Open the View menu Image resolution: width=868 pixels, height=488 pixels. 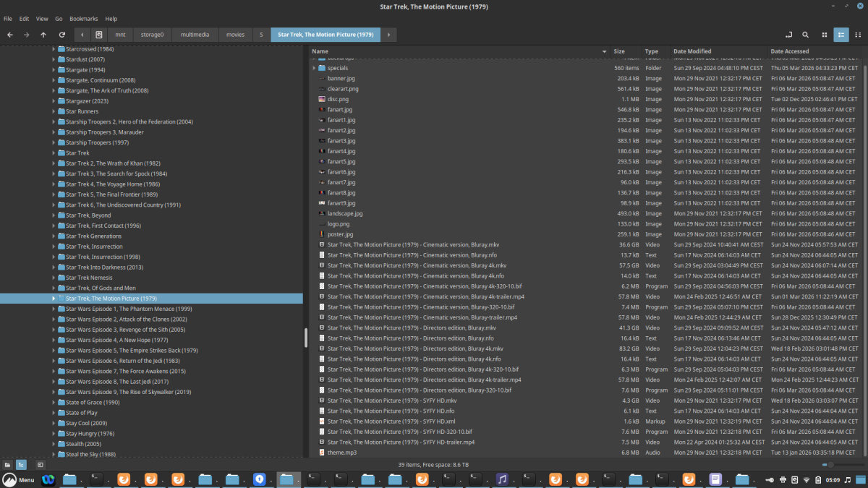(x=42, y=18)
